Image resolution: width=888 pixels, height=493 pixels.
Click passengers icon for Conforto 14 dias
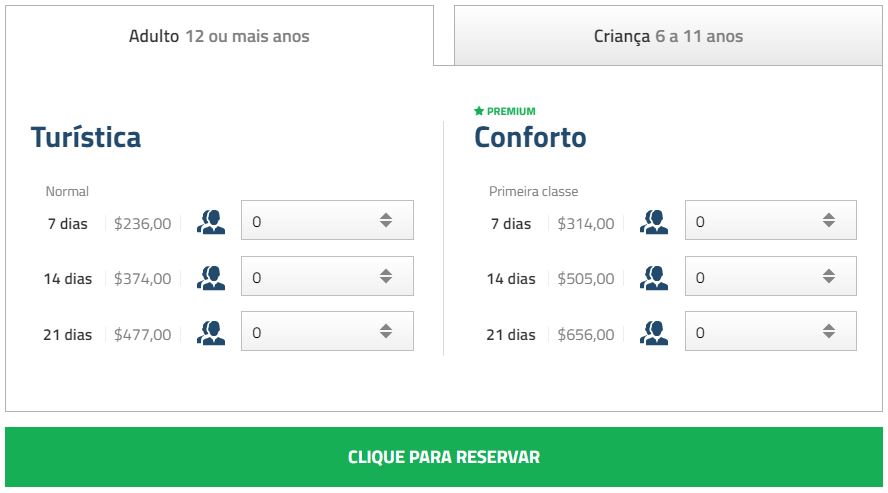coord(654,278)
